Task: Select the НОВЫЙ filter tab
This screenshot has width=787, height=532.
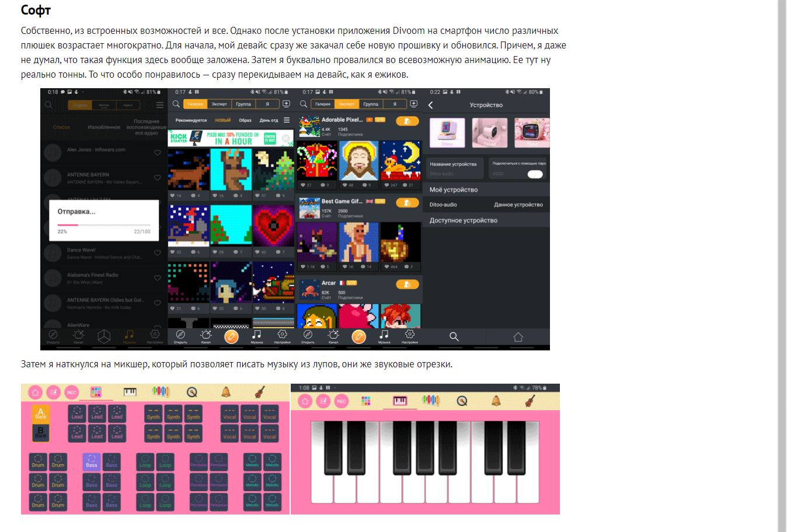Action: click(x=223, y=120)
